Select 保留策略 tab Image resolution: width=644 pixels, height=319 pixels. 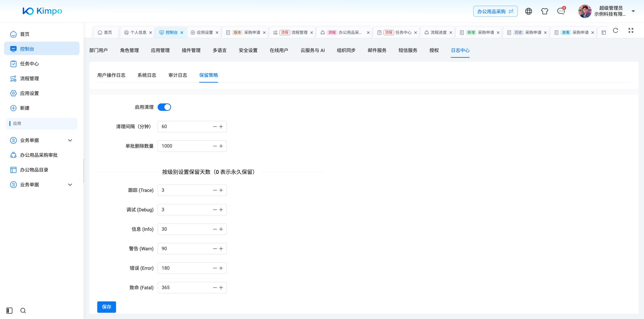pyautogui.click(x=209, y=75)
